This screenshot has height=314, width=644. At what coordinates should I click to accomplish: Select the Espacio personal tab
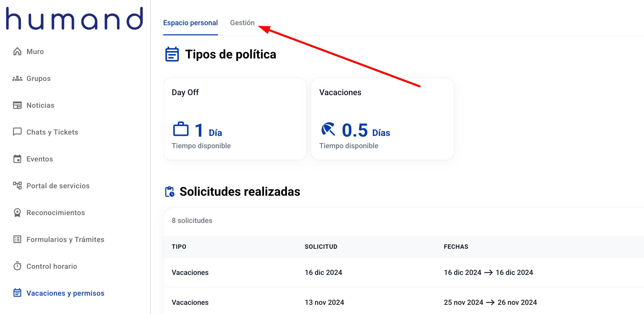click(190, 23)
